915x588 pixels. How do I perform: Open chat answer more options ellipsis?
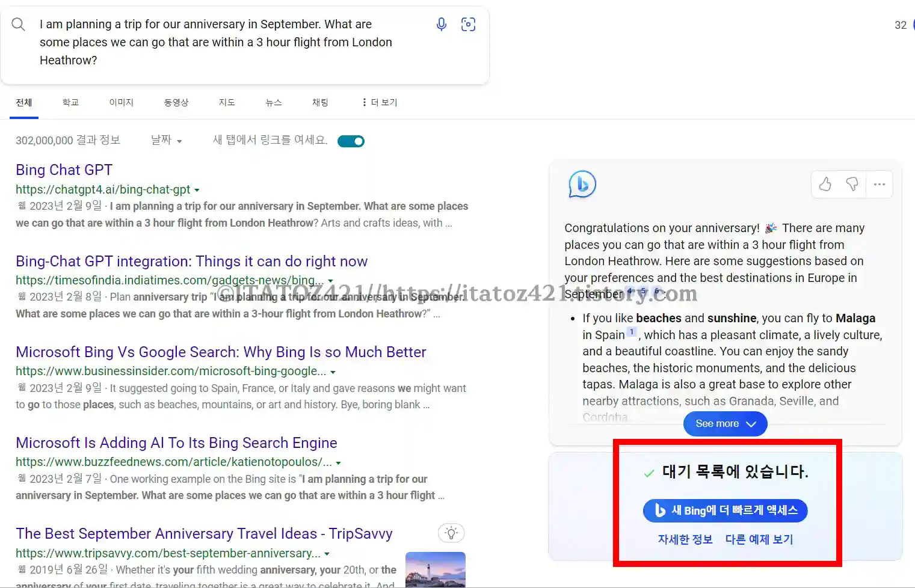(x=880, y=185)
